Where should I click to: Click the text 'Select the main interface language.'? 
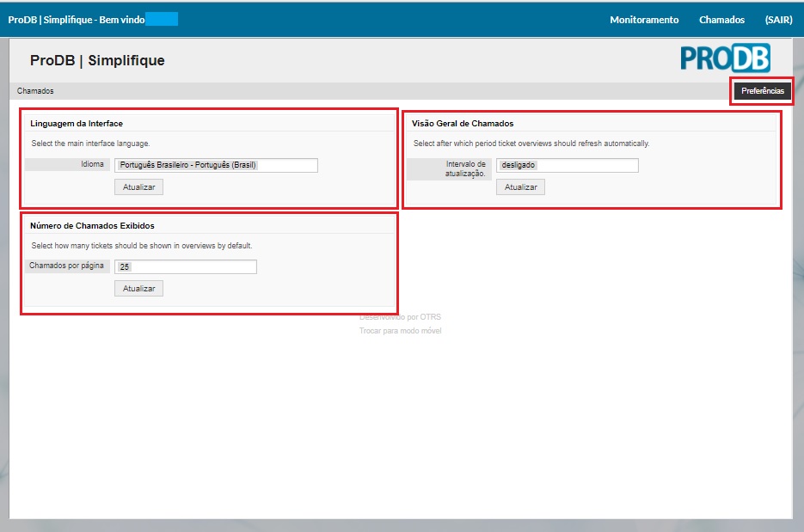(90, 144)
